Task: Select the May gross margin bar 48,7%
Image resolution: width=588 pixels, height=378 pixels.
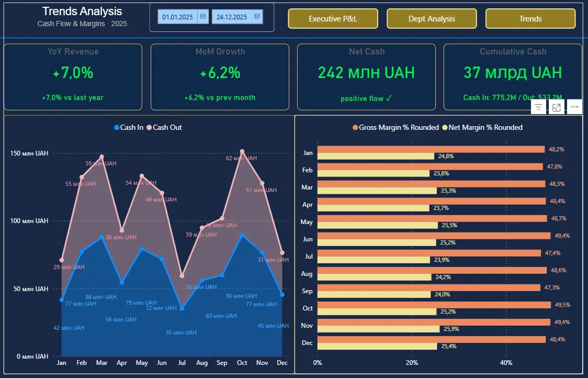Action: click(432, 218)
